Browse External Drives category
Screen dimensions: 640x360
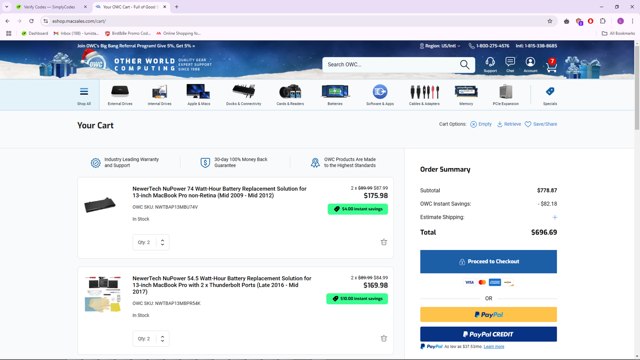coord(120,95)
